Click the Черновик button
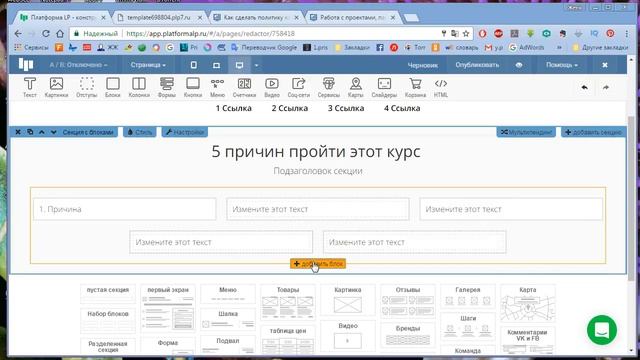 [422, 65]
